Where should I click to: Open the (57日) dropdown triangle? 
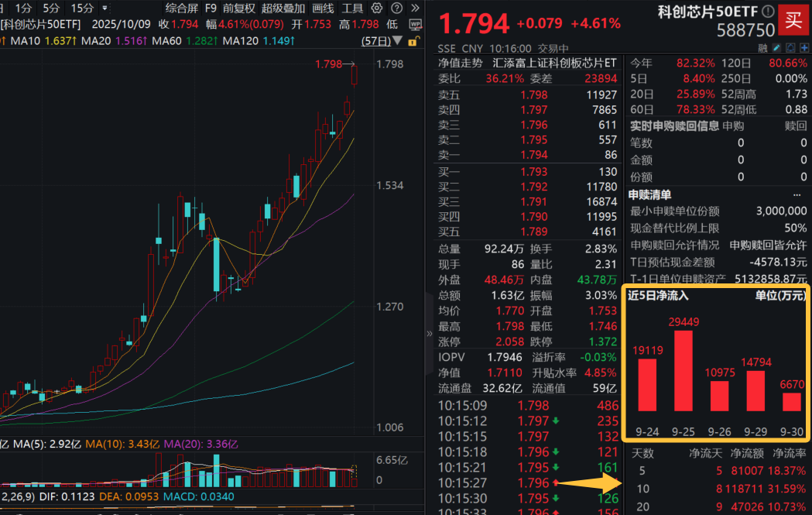click(x=397, y=40)
